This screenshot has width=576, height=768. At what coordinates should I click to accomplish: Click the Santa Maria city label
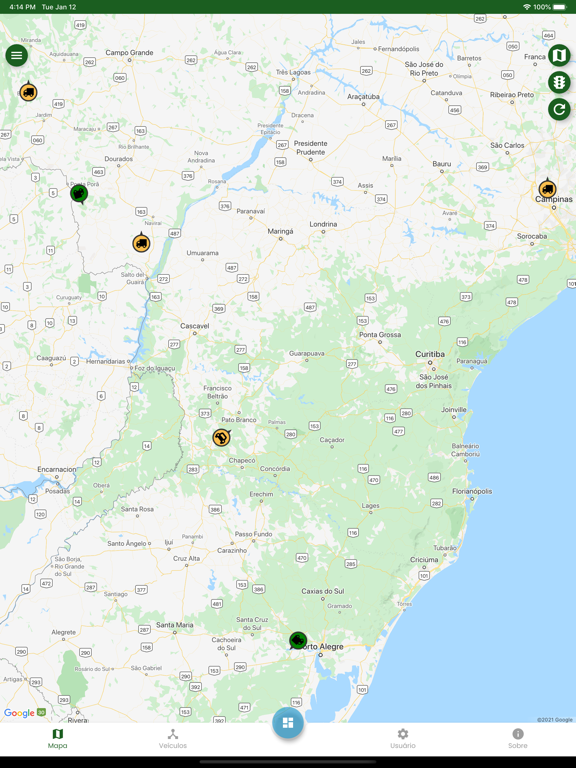[174, 625]
